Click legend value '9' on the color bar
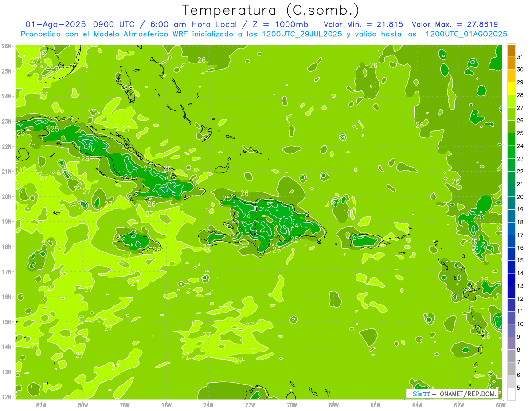The height and width of the screenshot is (411, 532). coord(518,337)
